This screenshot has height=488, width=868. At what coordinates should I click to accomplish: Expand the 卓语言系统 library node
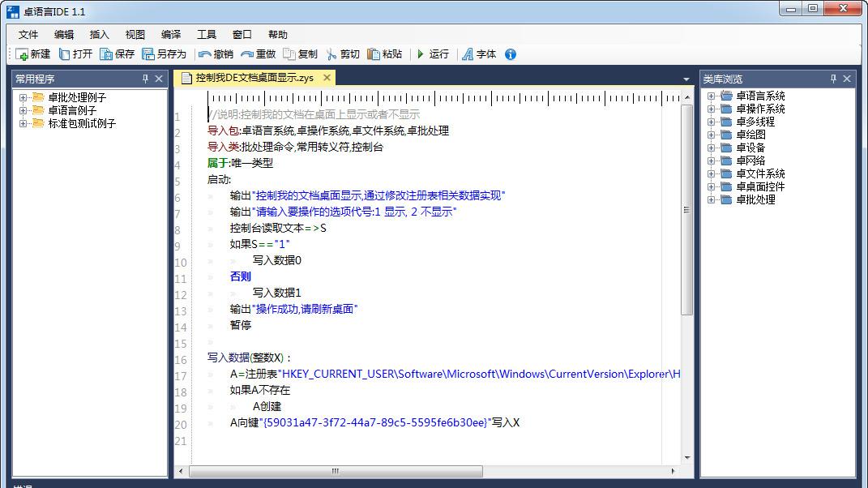711,96
